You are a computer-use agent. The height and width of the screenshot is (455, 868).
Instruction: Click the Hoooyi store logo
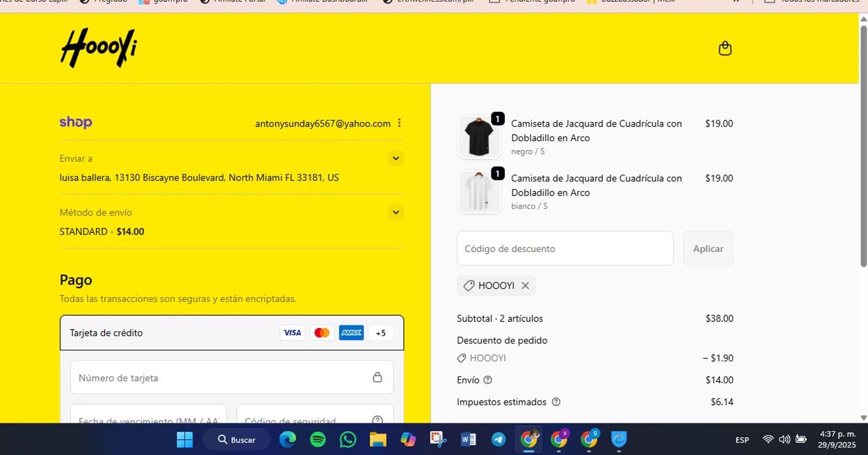point(99,47)
